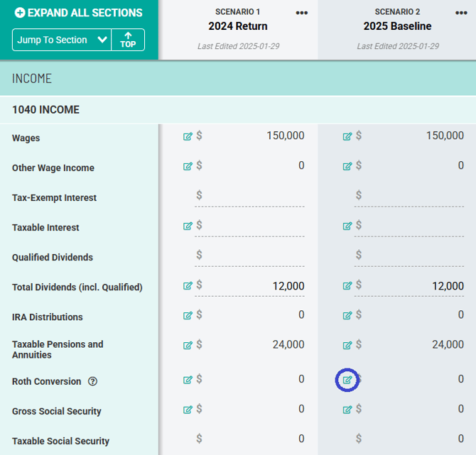Select the 2024 Return scenario header
The image size is (476, 455).
238,26
